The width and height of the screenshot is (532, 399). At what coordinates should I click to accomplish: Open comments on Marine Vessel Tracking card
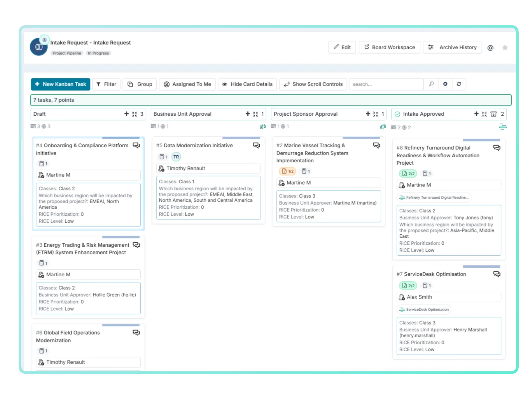coord(376,146)
